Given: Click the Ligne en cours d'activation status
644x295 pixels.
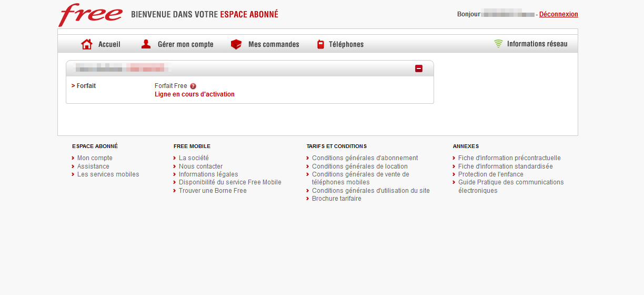Looking at the screenshot, I should (195, 94).
